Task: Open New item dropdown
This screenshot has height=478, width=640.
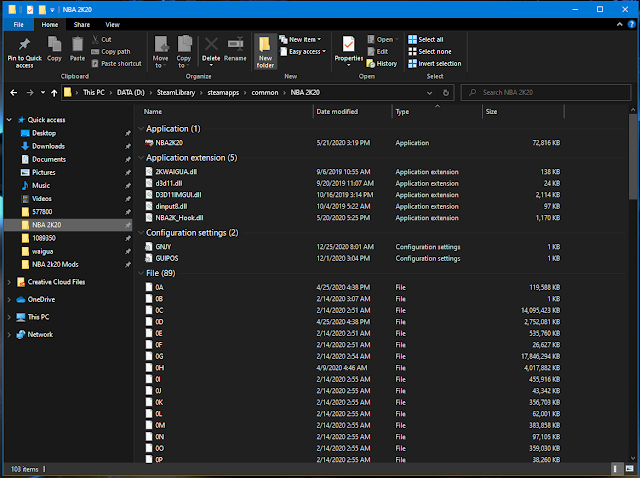Action: coord(300,40)
